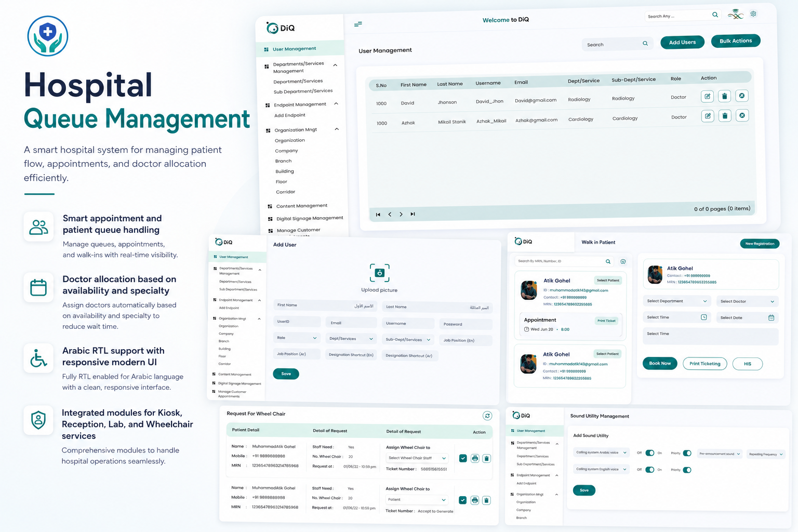Toggle Priority switch for English voice calling system
The width and height of the screenshot is (798, 532).
coord(687,470)
